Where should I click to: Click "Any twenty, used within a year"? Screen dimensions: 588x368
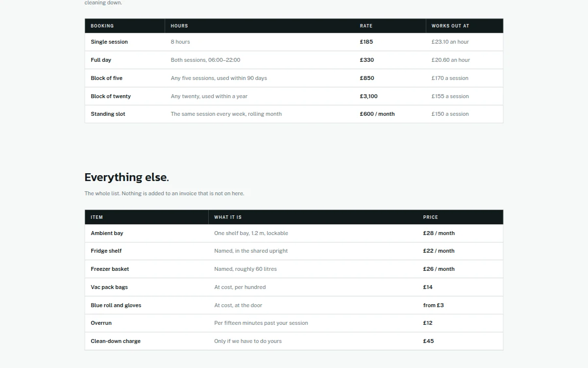(x=209, y=96)
